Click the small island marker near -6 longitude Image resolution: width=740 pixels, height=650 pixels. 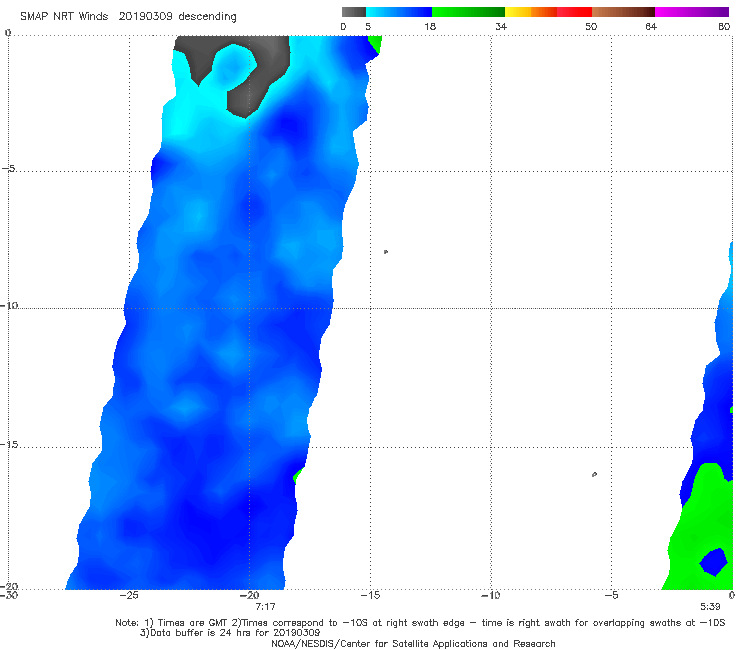click(594, 474)
